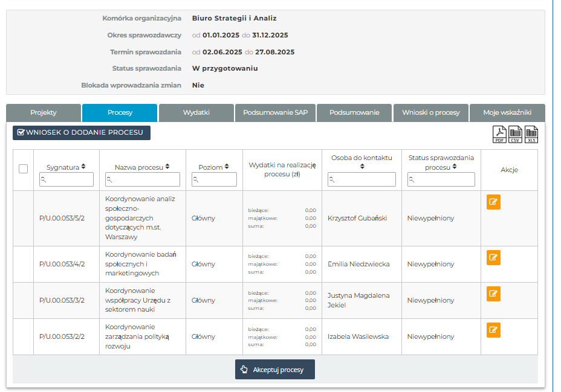Go to Podsumowanie SAP tab

(275, 113)
